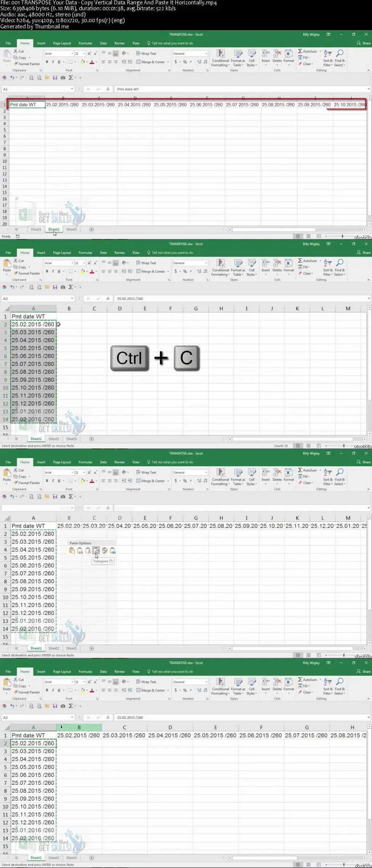Click AutoSum in the Sheet2-active frame
This screenshot has width=372, height=868.
point(307,51)
